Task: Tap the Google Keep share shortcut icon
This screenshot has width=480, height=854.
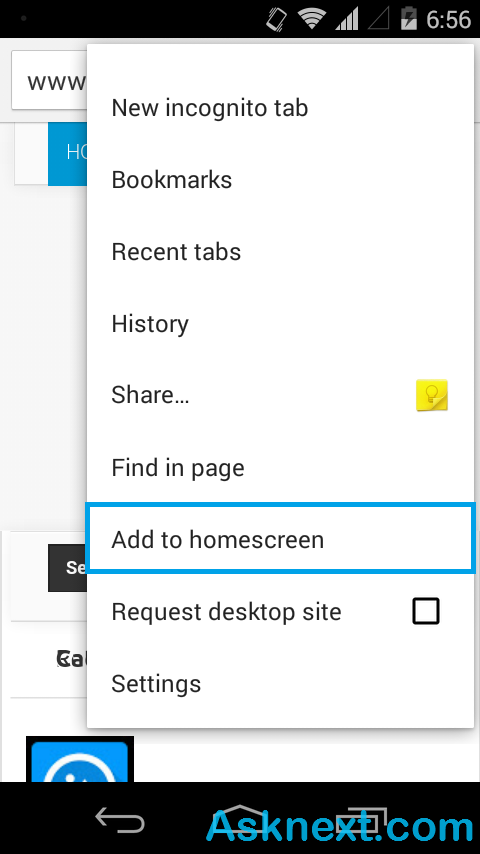Action: pyautogui.click(x=432, y=395)
